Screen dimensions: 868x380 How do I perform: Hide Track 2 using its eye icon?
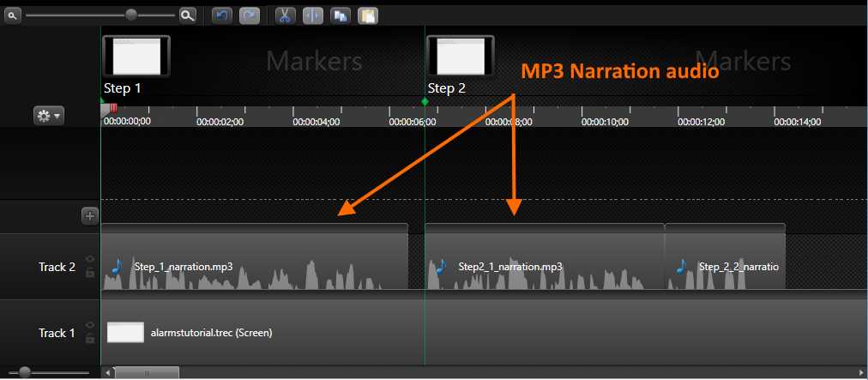pyautogui.click(x=90, y=259)
